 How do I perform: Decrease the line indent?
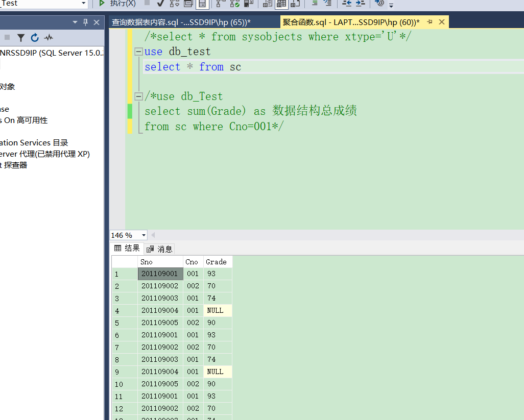click(347, 4)
